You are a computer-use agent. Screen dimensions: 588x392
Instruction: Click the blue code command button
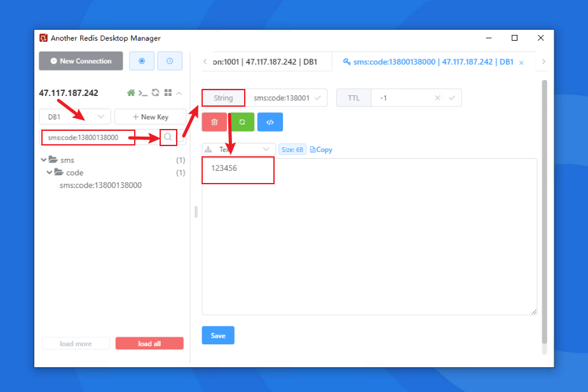pos(270,122)
